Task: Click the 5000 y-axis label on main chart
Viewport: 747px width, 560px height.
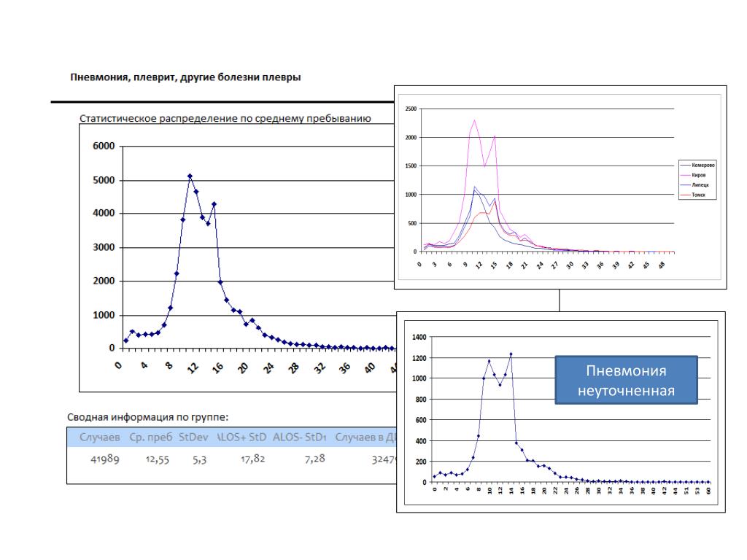Action: coord(104,180)
